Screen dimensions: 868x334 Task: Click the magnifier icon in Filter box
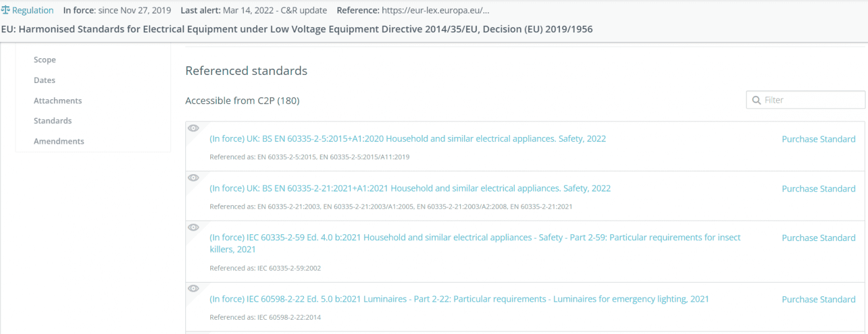click(756, 100)
